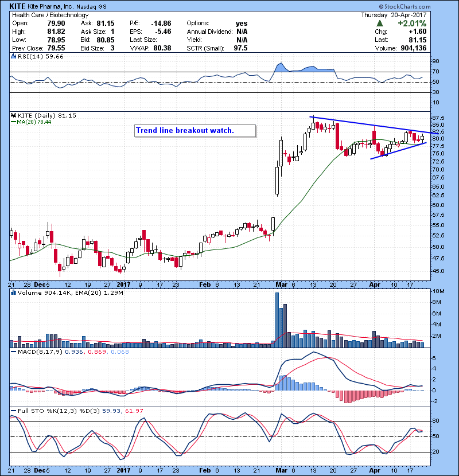Click the KITE ticker symbol in header
Viewport: 459px width, 476px height.
click(x=18, y=6)
